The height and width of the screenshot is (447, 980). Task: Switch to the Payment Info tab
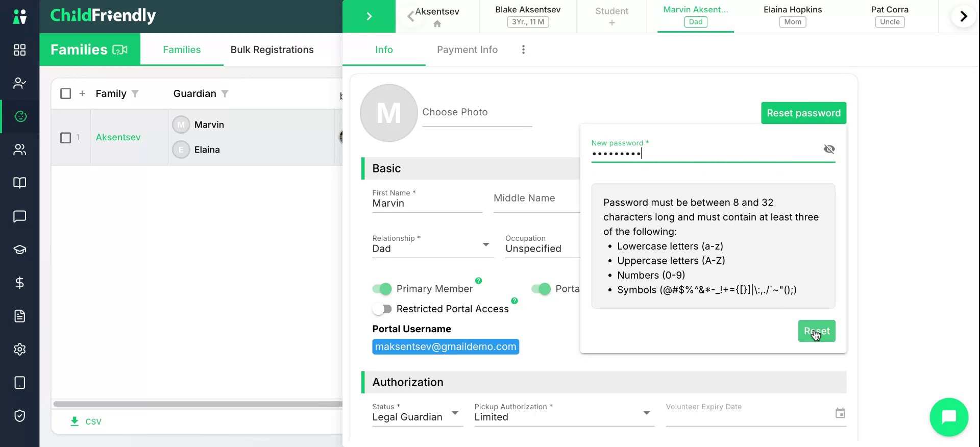click(467, 49)
